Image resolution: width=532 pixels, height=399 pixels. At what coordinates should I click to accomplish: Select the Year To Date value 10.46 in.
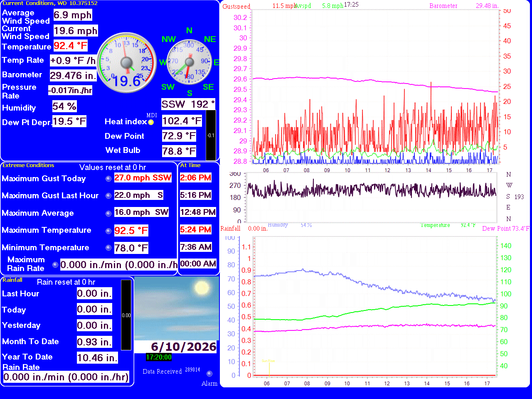click(97, 357)
